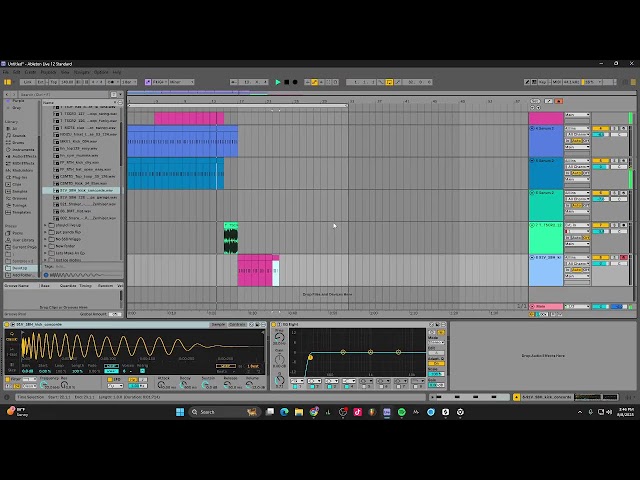Open track 4 input type dropdown
Image resolution: width=640 pixels, height=480 pixels.
(577, 128)
